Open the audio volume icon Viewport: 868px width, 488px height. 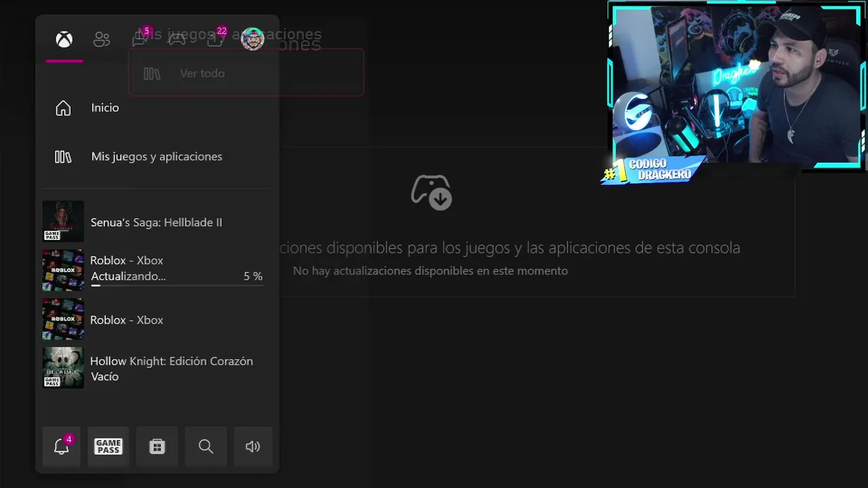[253, 446]
